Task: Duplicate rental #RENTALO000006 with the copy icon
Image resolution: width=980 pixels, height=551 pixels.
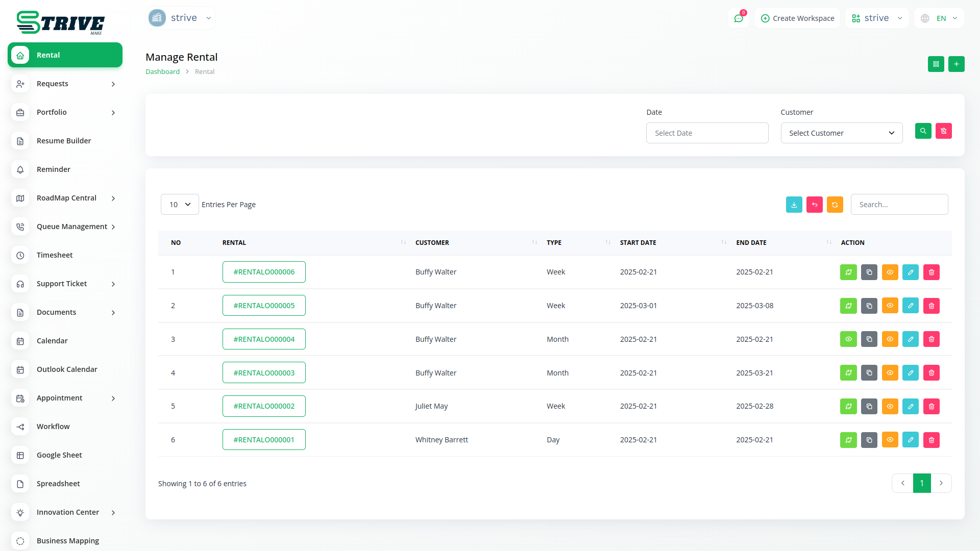Action: click(869, 272)
